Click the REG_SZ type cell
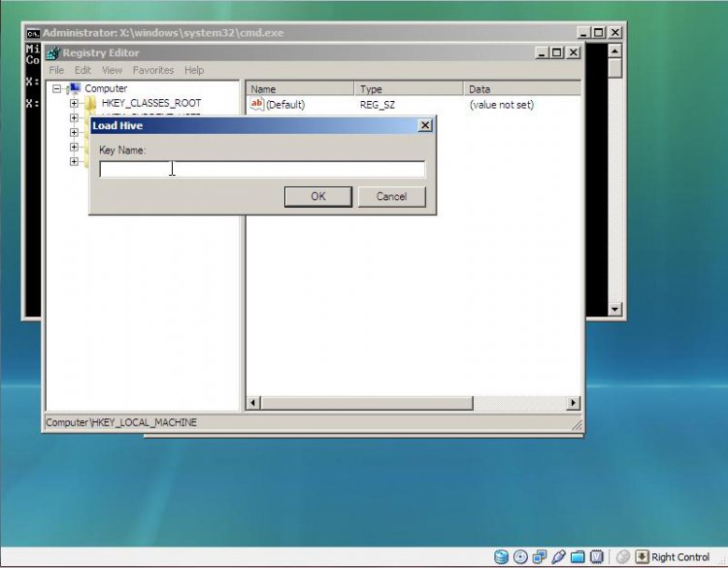 [x=378, y=105]
